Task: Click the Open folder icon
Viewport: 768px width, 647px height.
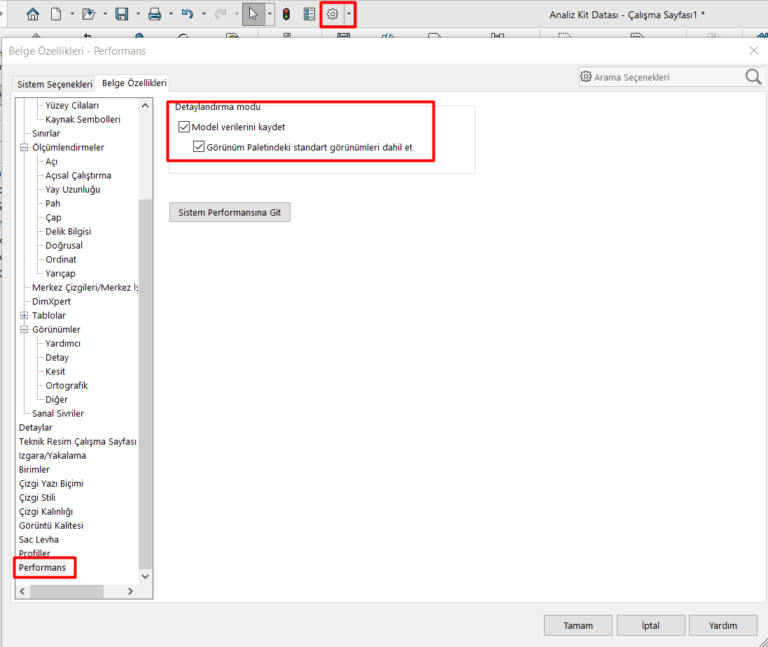Action: point(88,14)
